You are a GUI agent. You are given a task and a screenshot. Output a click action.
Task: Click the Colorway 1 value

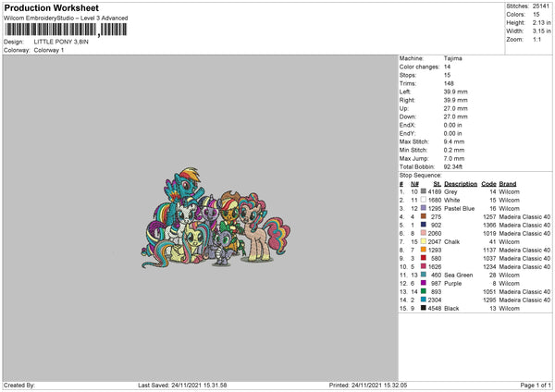[x=49, y=50]
